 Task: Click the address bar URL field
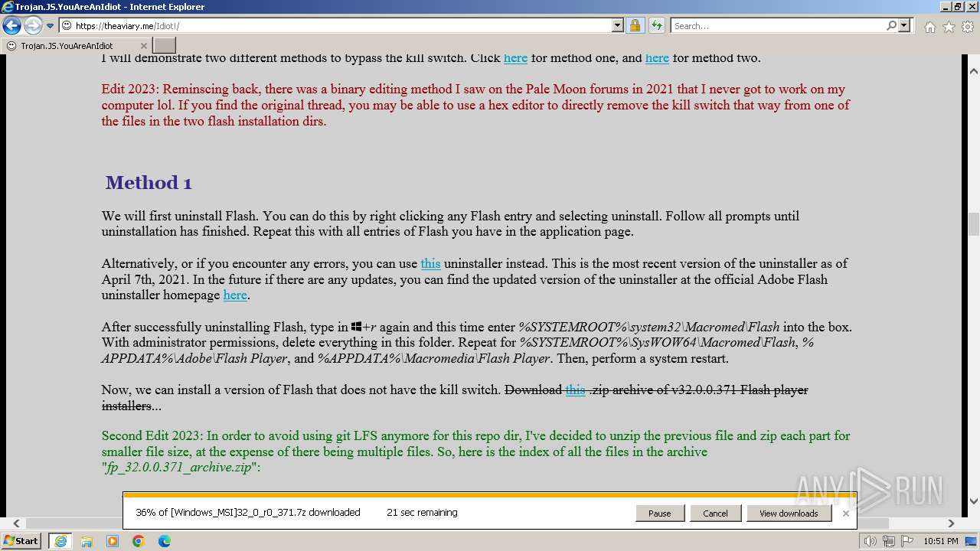pyautogui.click(x=342, y=25)
